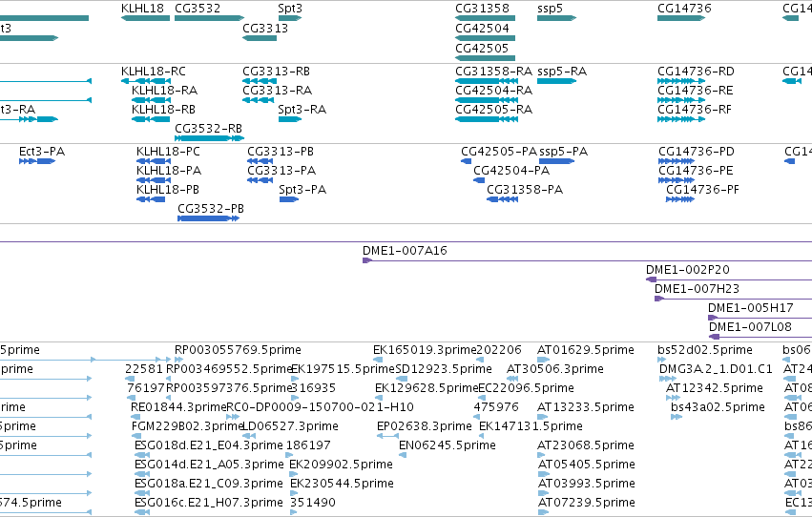The width and height of the screenshot is (812, 517).
Task: Select gene CG31358 in gene track
Action: (486, 18)
